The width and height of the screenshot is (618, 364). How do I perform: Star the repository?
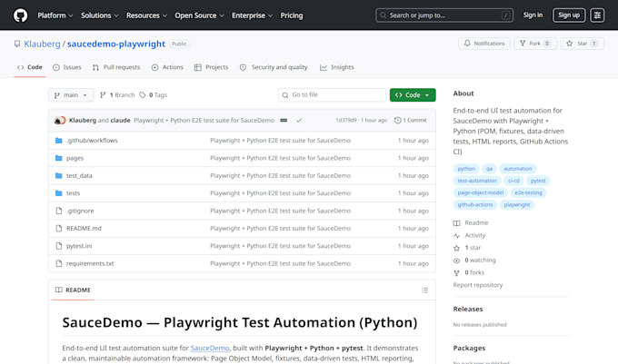(583, 44)
